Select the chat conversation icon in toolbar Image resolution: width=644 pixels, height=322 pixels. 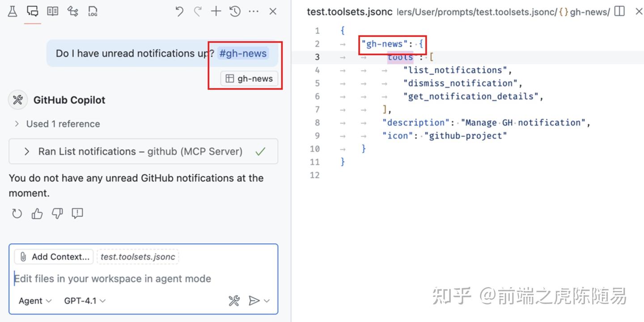(x=32, y=11)
